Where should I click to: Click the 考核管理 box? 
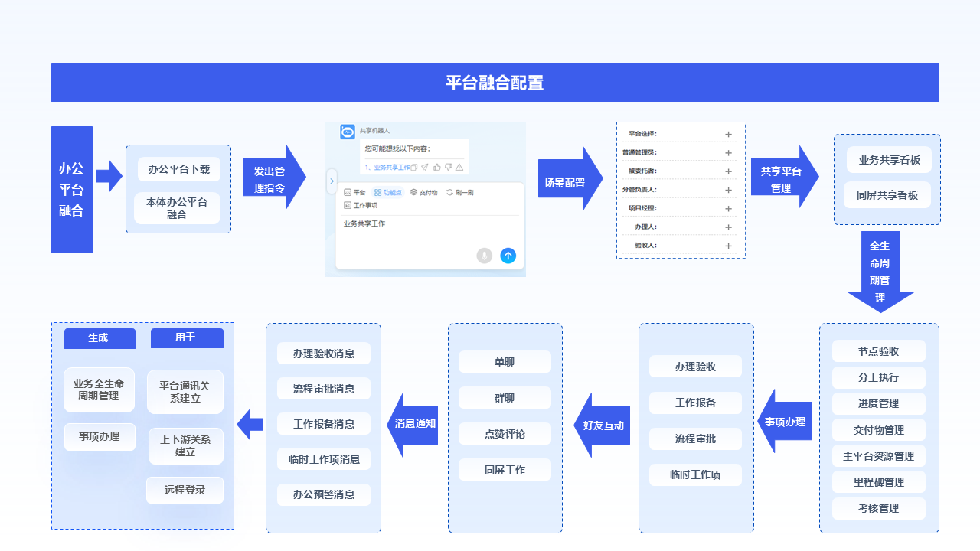(879, 508)
